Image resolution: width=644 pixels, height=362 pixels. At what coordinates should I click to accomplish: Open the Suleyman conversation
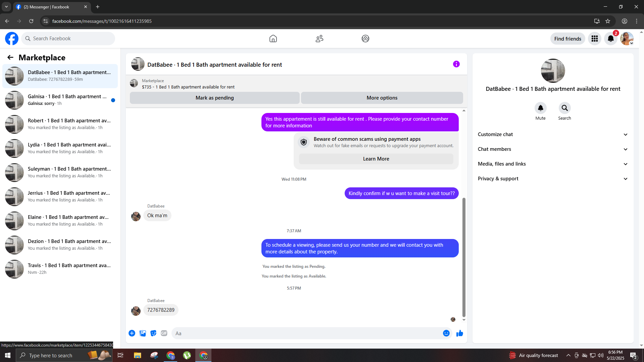pos(60,172)
